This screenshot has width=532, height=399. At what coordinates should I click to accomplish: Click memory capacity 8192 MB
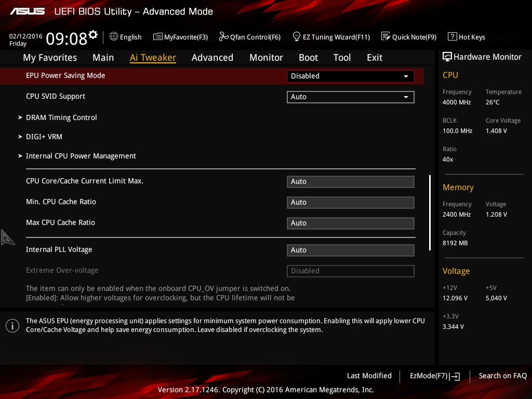coord(455,243)
